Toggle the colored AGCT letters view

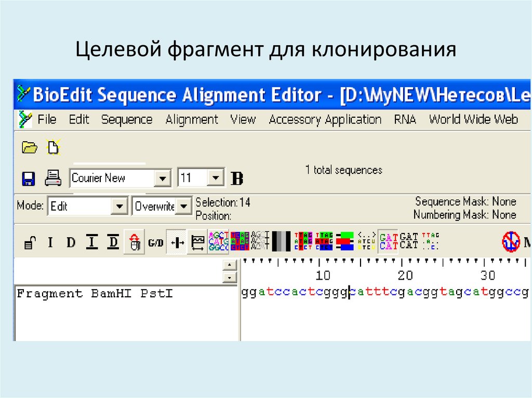point(219,241)
